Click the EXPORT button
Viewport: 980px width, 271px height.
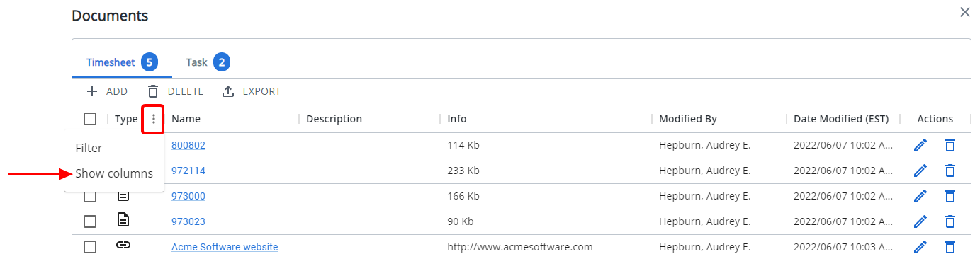252,91
